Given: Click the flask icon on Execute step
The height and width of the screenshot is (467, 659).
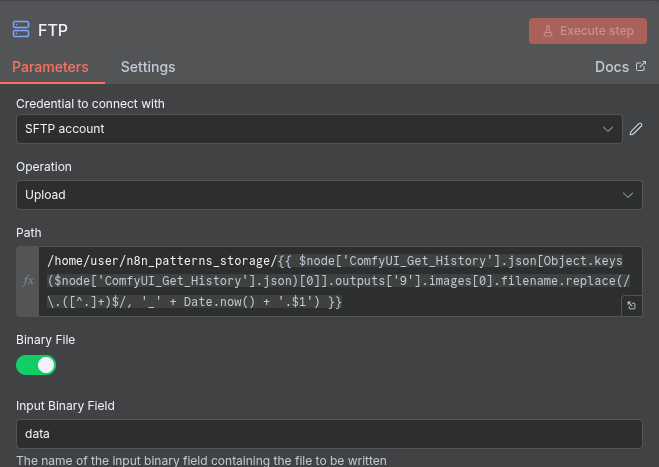Looking at the screenshot, I should 548,31.
